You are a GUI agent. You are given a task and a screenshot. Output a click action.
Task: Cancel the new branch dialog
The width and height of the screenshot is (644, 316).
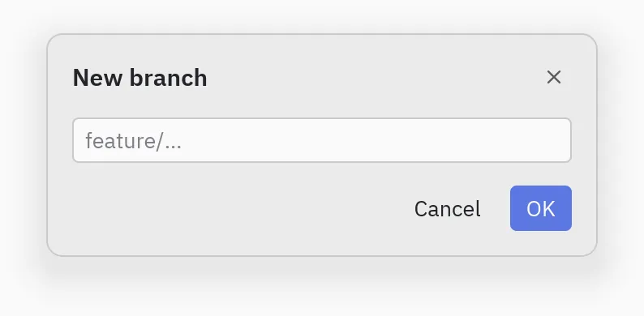pyautogui.click(x=447, y=208)
